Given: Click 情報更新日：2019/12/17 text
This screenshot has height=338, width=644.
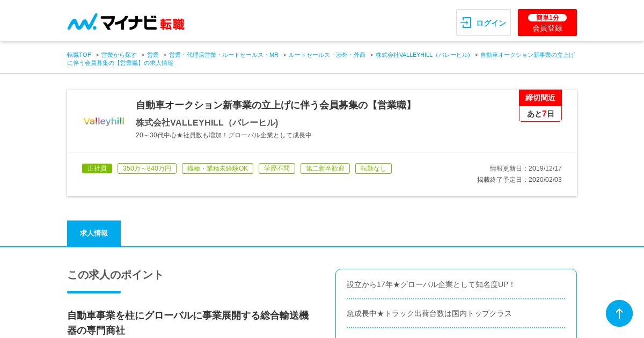Looking at the screenshot, I should click(525, 168).
